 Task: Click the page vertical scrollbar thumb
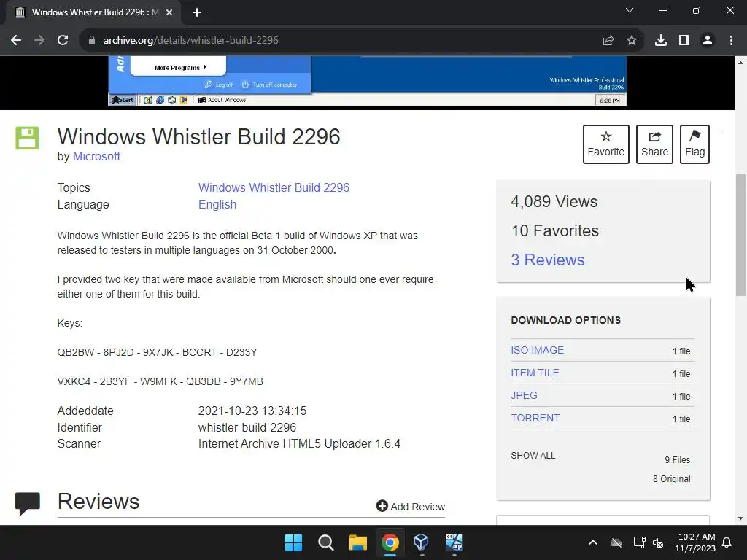pyautogui.click(x=740, y=234)
